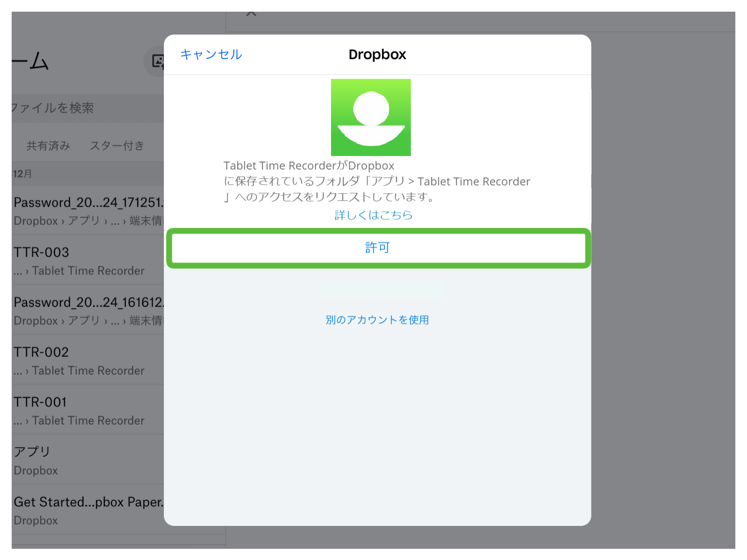Open the Get Started...pbox Paper file
747x560 pixels.
[x=88, y=511]
